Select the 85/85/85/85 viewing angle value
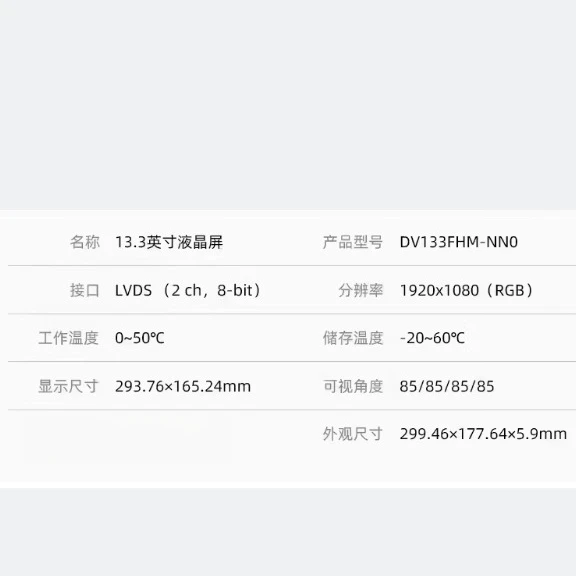 pyautogui.click(x=447, y=386)
